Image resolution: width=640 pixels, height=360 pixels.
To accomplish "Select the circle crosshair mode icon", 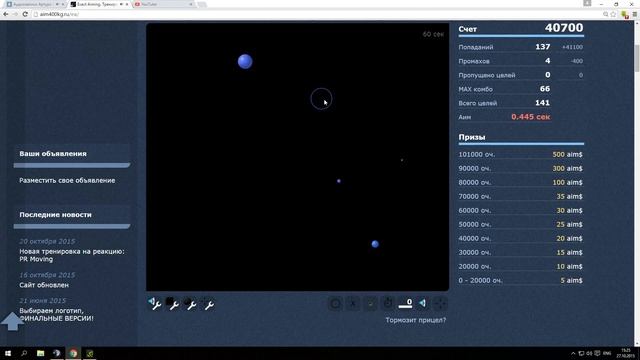I will tap(335, 303).
